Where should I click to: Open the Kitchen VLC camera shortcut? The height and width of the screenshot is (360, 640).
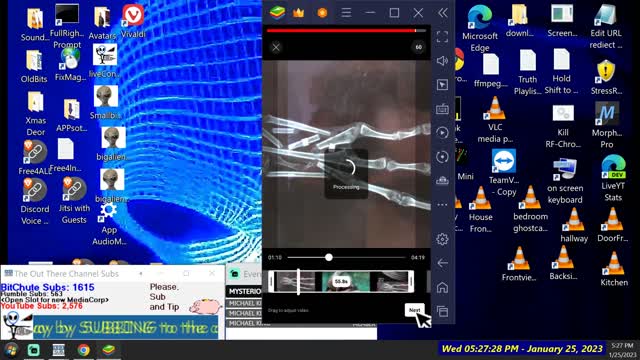[614, 269]
